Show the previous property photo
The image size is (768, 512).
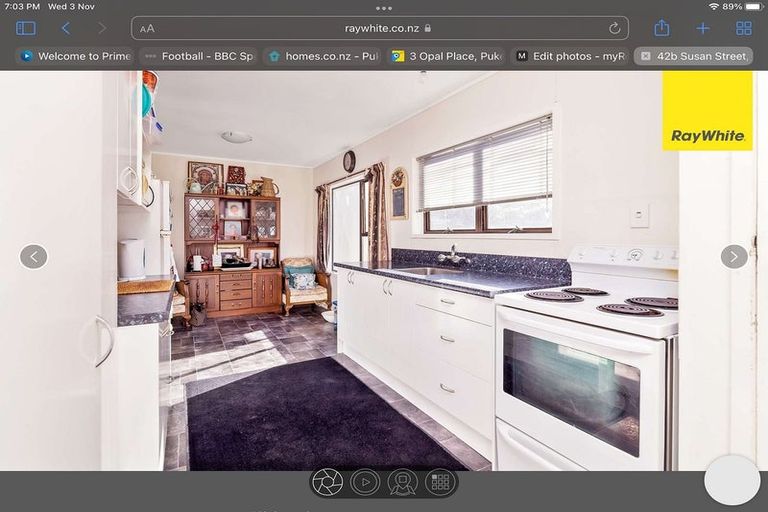33,257
